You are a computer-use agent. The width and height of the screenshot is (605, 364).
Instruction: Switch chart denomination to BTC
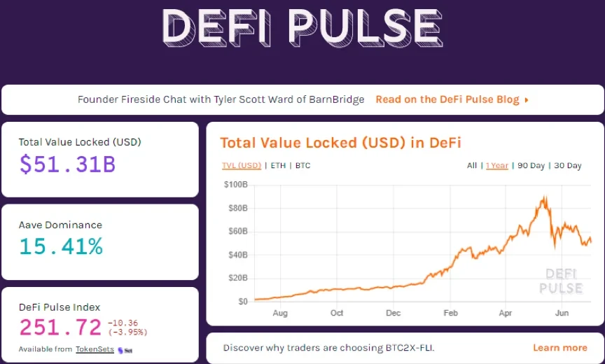coord(302,166)
